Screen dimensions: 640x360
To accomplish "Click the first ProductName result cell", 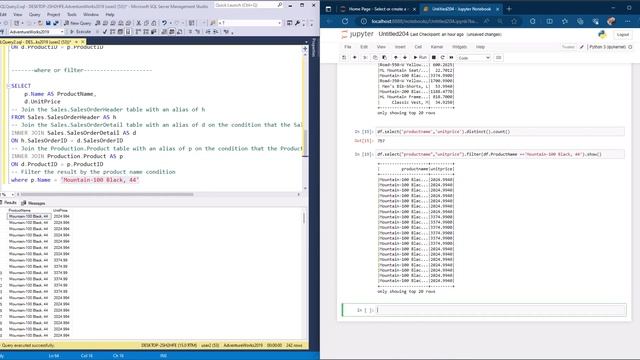I will (x=29, y=216).
